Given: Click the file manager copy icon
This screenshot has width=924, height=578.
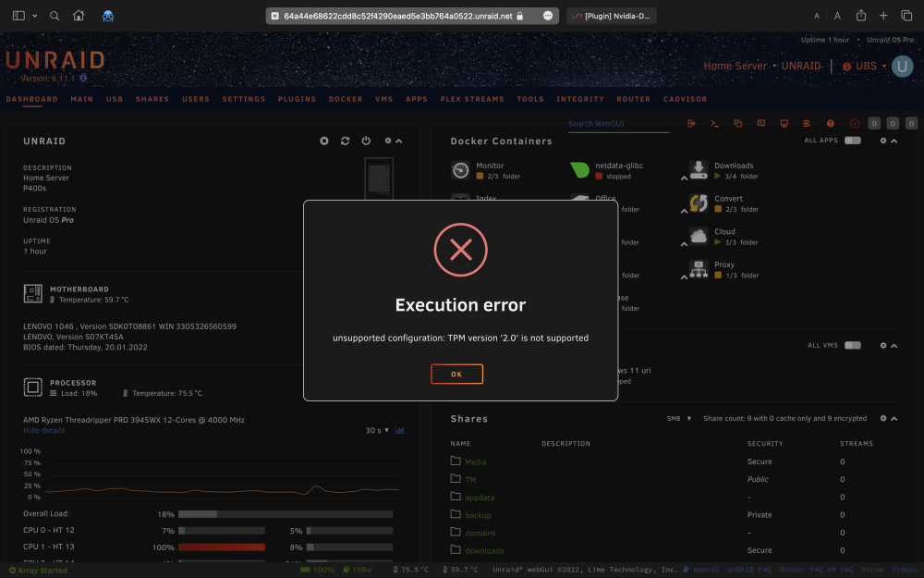Looking at the screenshot, I should 737,123.
